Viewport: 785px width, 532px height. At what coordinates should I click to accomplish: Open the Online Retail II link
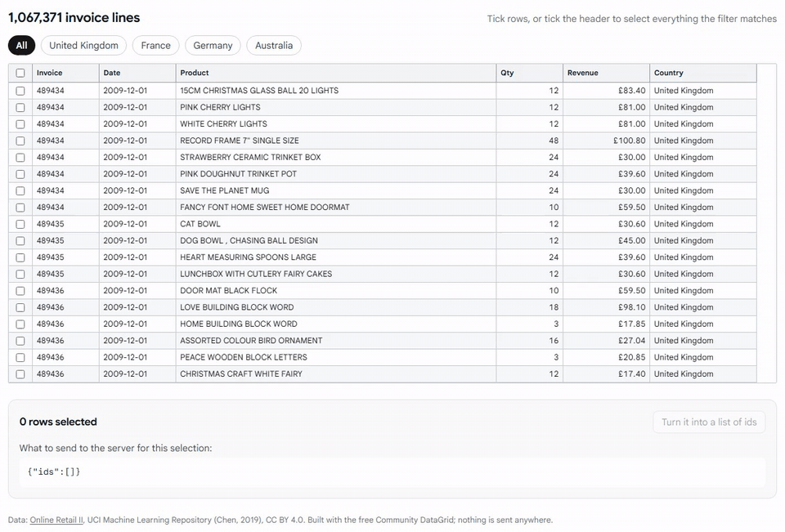pos(56,520)
